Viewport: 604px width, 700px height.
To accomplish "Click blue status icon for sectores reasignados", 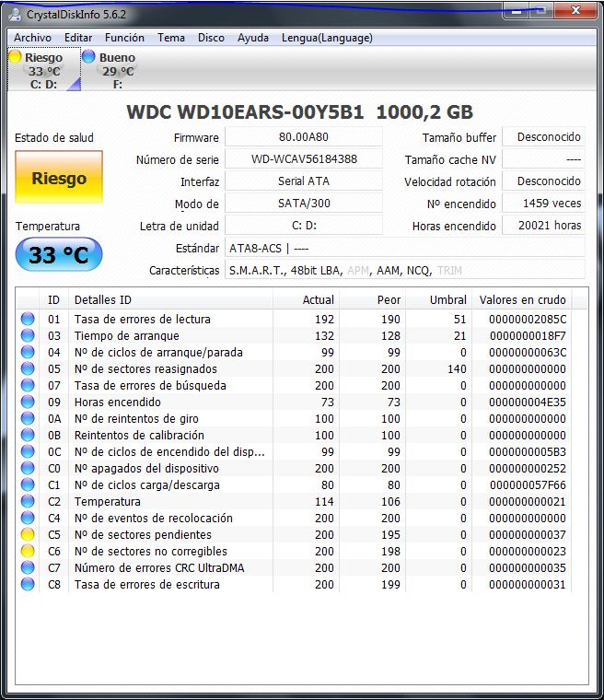I will click(x=28, y=368).
